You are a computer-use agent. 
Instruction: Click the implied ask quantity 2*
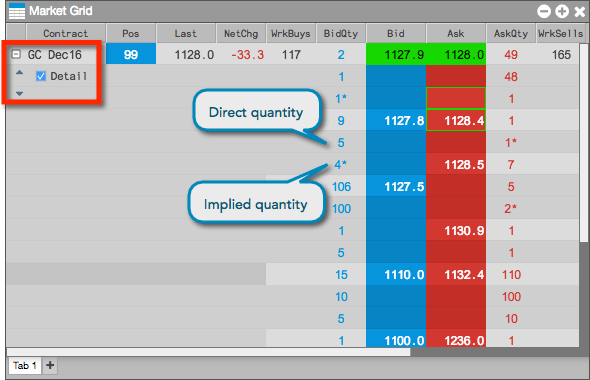pyautogui.click(x=511, y=208)
